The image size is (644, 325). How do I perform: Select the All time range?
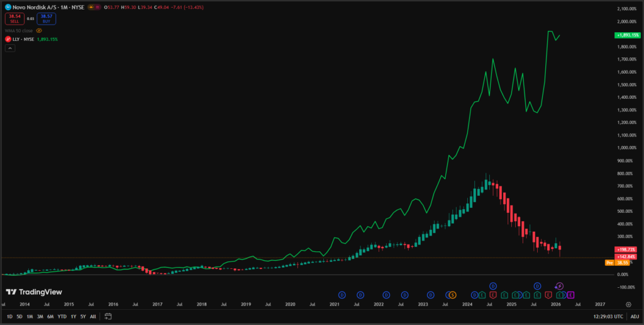(93, 316)
